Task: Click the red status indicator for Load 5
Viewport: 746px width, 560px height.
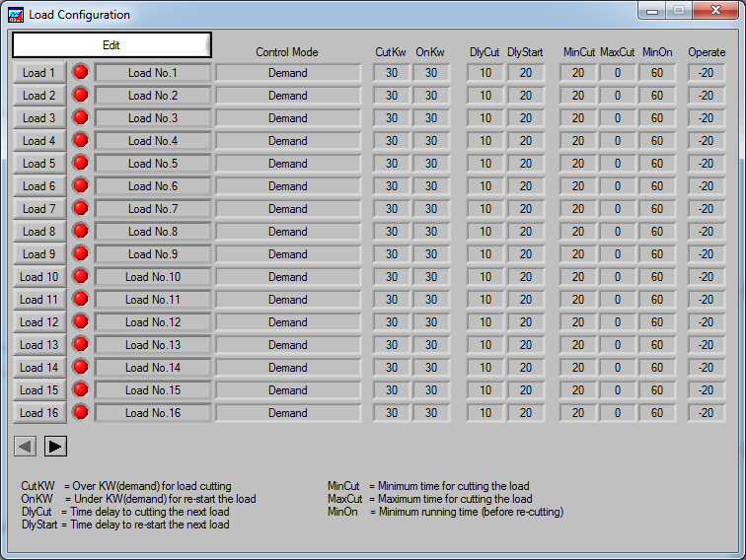Action: 80,163
